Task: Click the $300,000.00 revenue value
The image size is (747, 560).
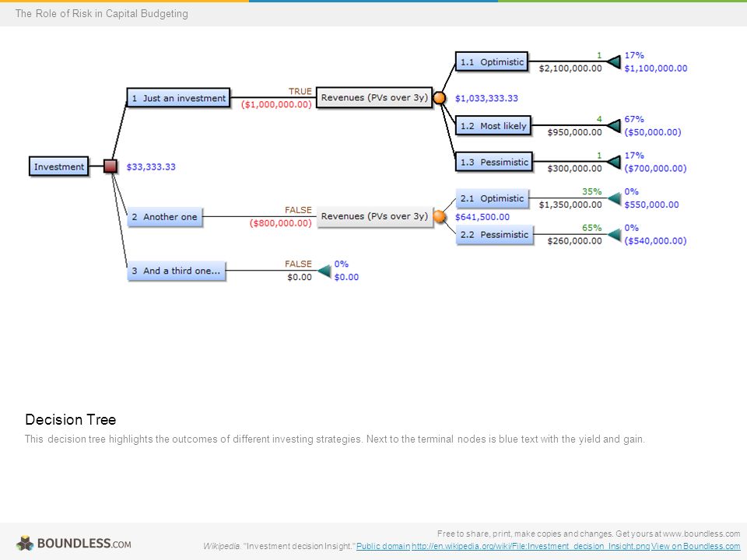Action: pos(574,169)
